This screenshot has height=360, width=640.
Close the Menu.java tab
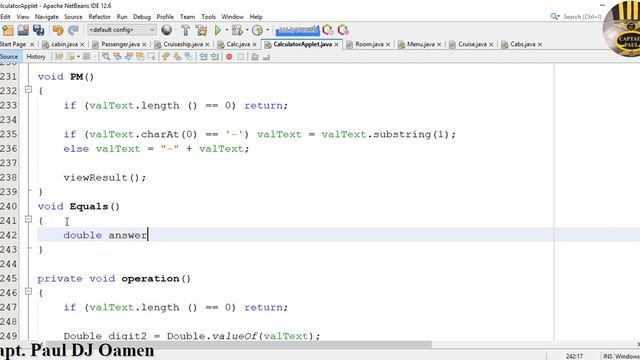[439, 44]
